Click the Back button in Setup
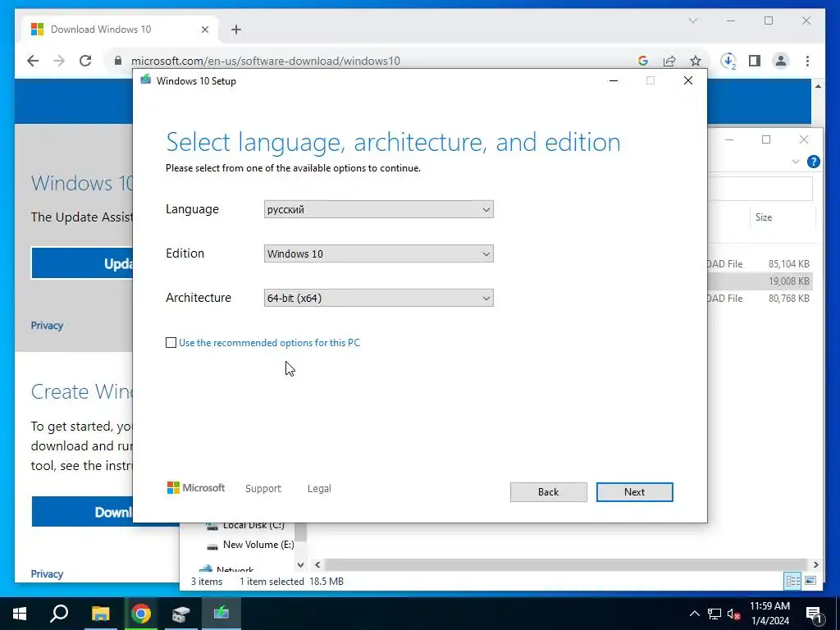 pos(548,492)
